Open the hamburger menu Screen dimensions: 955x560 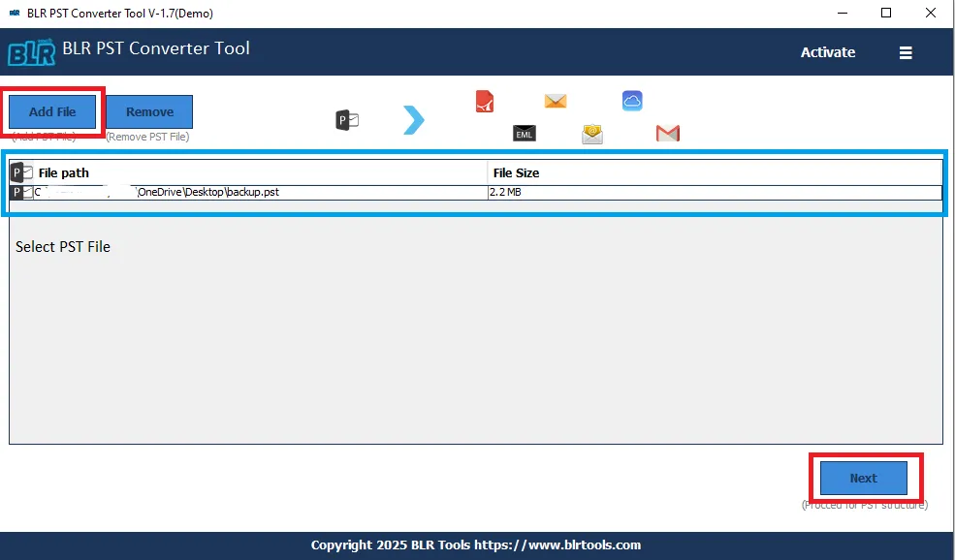click(906, 52)
